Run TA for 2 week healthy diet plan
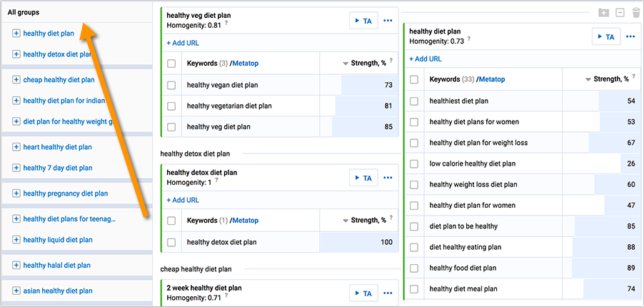Image resolution: width=644 pixels, height=307 pixels. tap(363, 293)
